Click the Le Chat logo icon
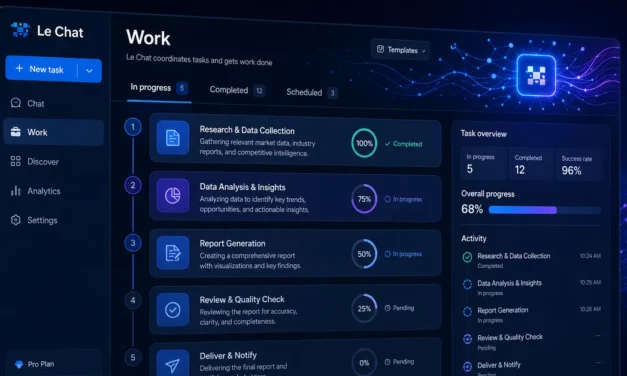Image resolution: width=627 pixels, height=376 pixels. click(20, 30)
